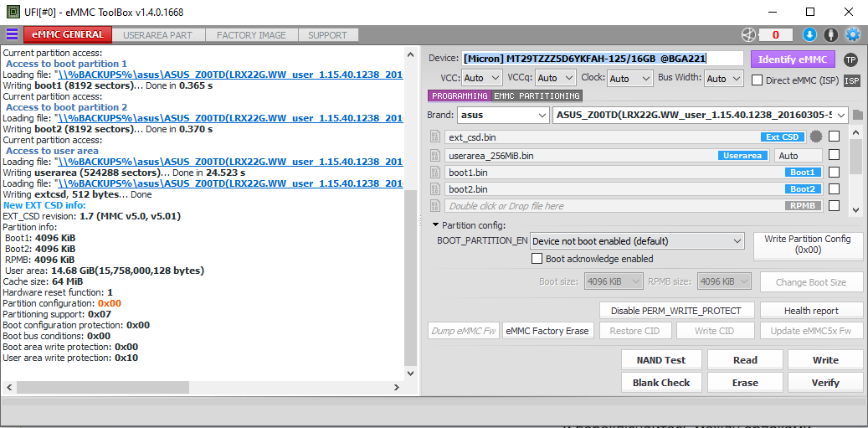The width and height of the screenshot is (868, 428).
Task: Click the UFI chip icon in title bar
Action: 13,12
